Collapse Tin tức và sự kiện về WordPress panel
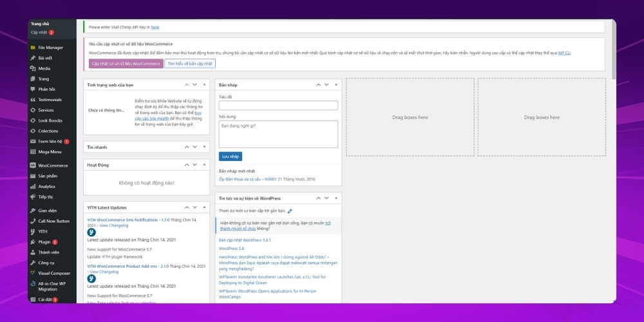 coord(336,198)
